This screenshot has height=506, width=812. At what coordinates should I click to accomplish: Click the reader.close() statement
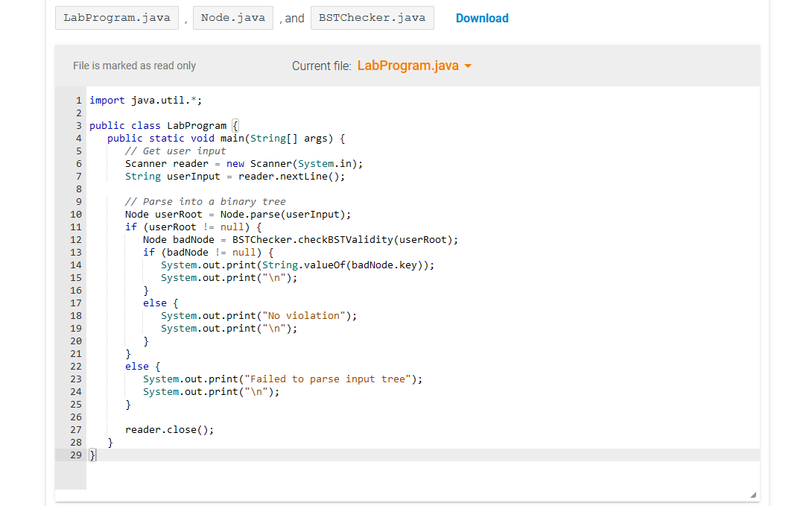[x=170, y=429]
